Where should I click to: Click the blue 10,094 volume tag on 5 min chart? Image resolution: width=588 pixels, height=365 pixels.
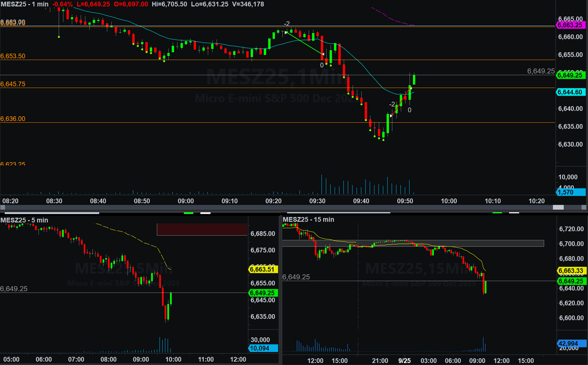click(x=263, y=348)
